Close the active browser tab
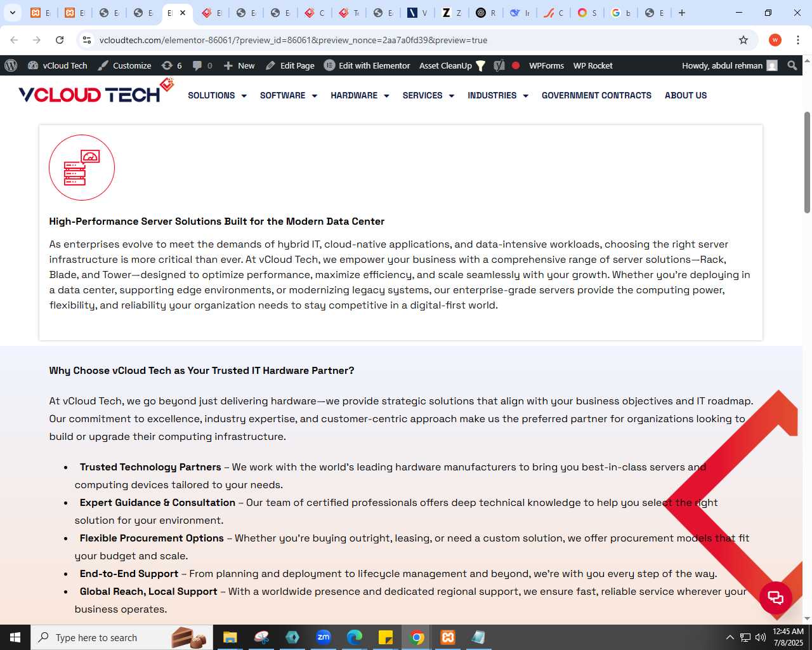Image resolution: width=812 pixels, height=650 pixels. (x=183, y=13)
